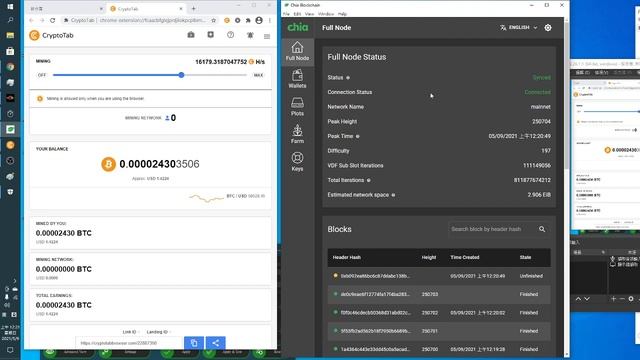Click the info dot next to Peak Time
640x360 pixels.
point(358,136)
